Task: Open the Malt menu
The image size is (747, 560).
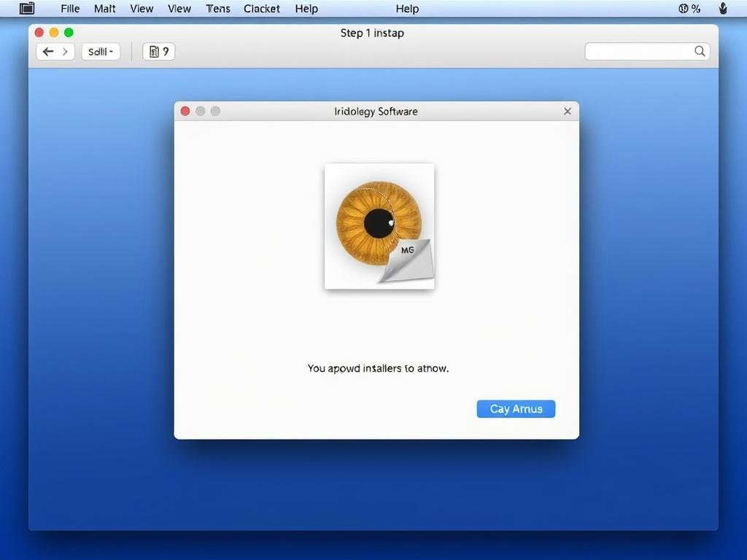Action: tap(105, 9)
